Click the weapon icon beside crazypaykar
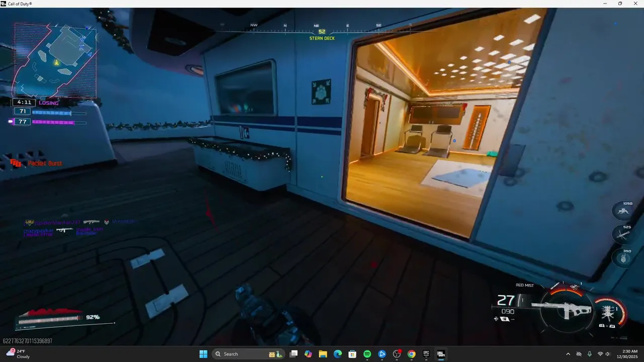644x362 pixels. click(64, 230)
